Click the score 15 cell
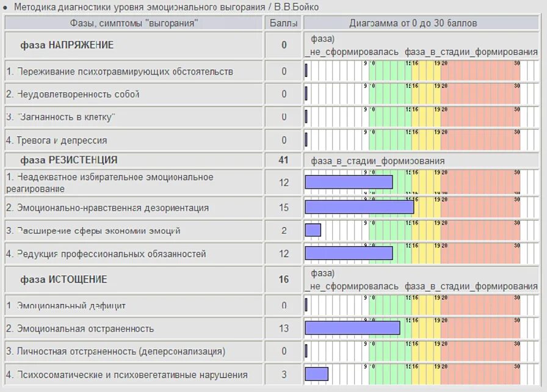Image resolution: width=547 pixels, height=392 pixels. click(283, 208)
